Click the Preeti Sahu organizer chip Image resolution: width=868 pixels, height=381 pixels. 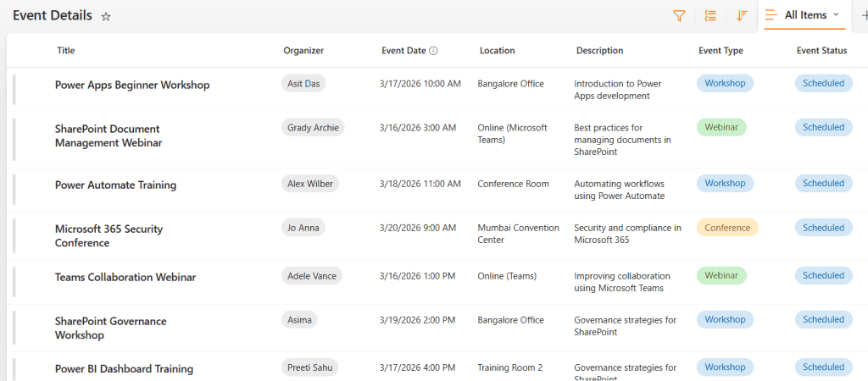[x=309, y=367]
